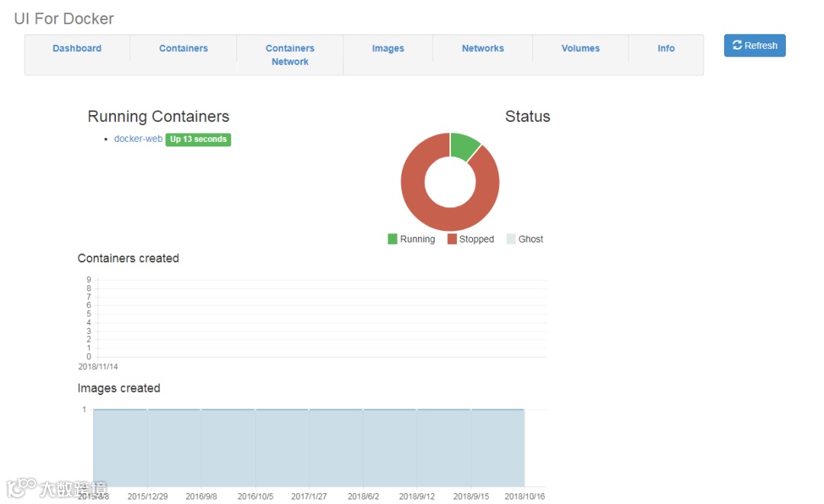Click the blue Images created area chart

point(309,448)
